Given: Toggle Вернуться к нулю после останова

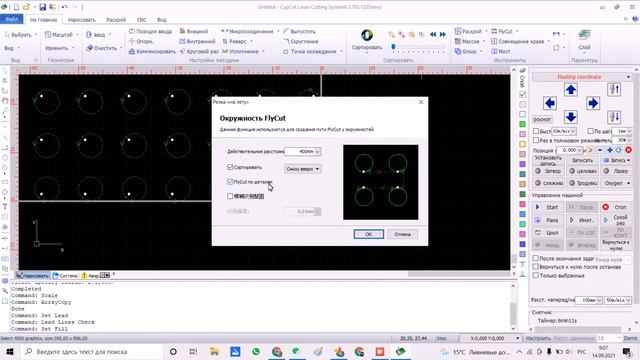Looking at the screenshot, I should [x=536, y=267].
